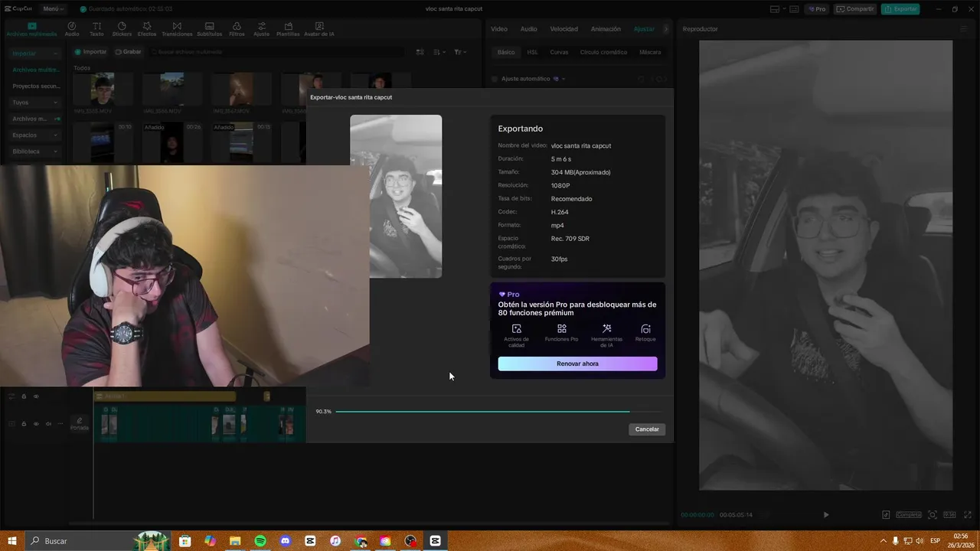Open the Player menu icon next to Reproductor
This screenshot has height=551, width=980.
point(964,29)
